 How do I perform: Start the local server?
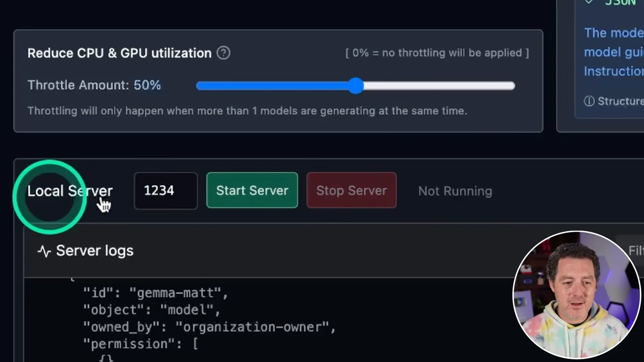252,190
